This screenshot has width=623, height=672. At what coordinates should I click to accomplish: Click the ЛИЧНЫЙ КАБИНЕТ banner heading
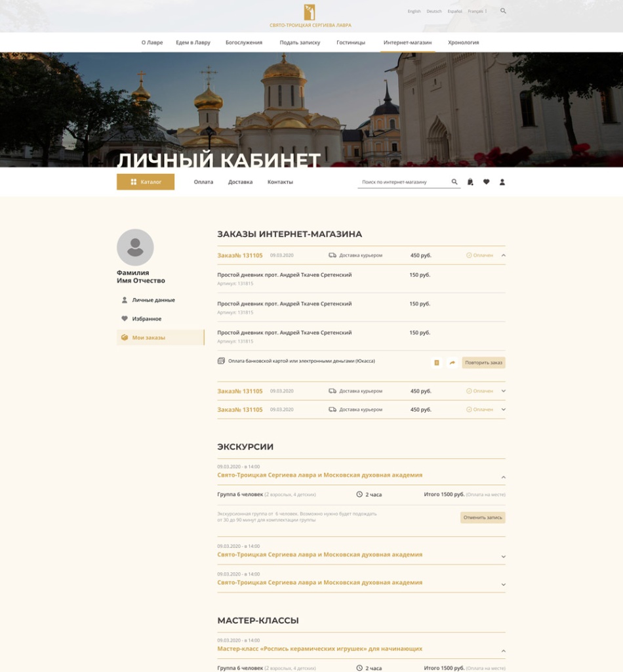coord(218,159)
